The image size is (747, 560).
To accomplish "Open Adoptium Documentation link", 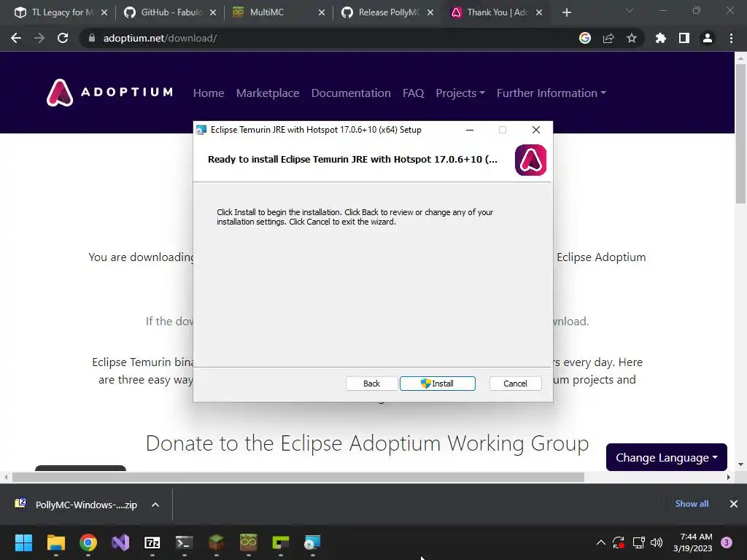I will pos(351,93).
